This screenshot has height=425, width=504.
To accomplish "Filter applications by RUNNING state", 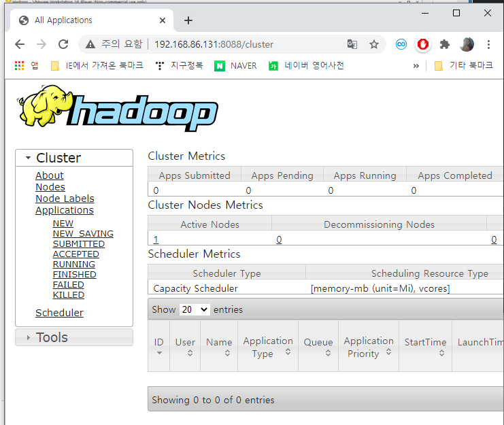I will [x=74, y=265].
